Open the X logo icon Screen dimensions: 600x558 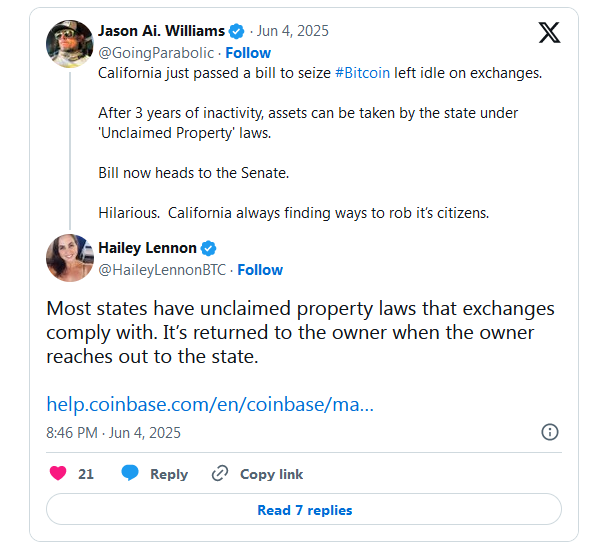549,33
